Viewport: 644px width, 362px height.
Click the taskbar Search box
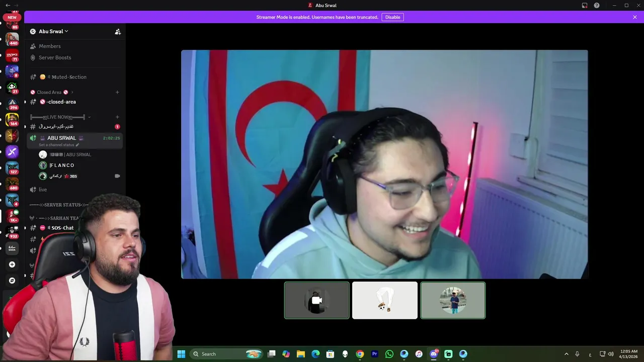coord(226,354)
